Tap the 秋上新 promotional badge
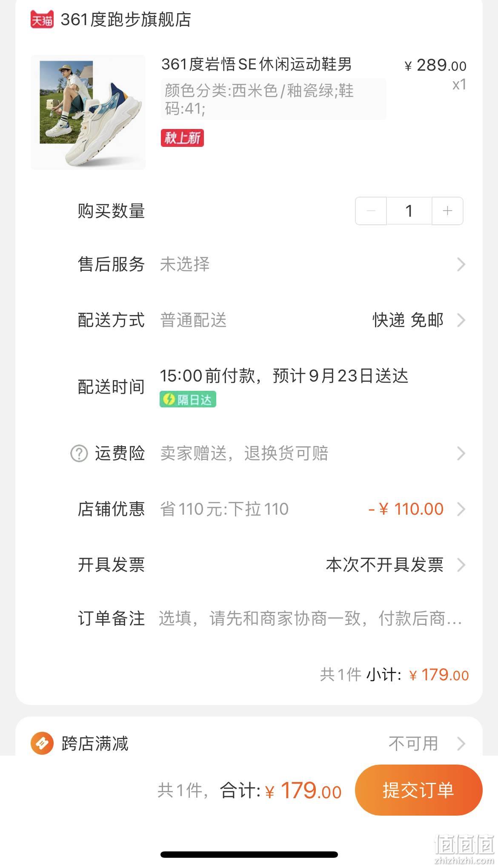498x868 pixels. [182, 138]
